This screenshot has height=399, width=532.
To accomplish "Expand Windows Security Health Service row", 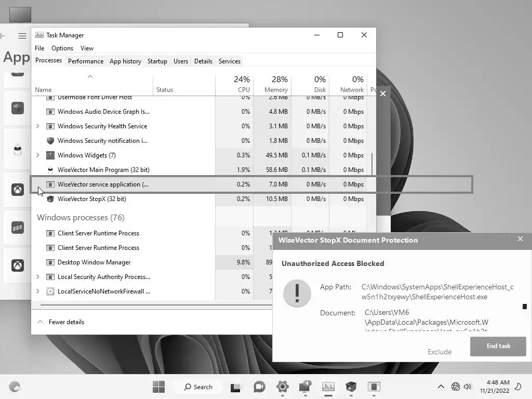I will (x=37, y=126).
